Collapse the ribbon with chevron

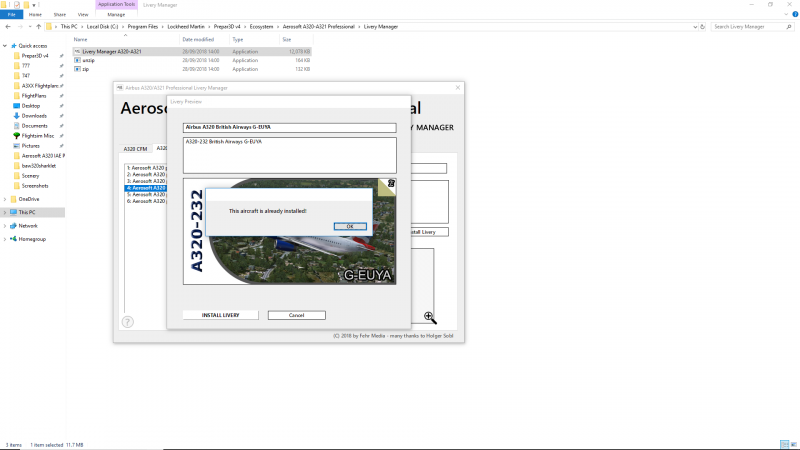[x=786, y=14]
